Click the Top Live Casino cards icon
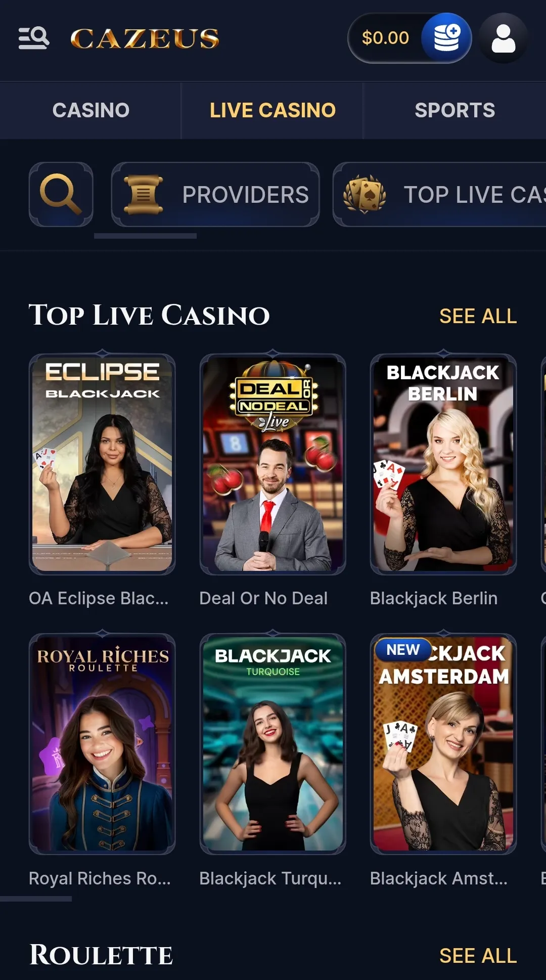 [x=365, y=194]
